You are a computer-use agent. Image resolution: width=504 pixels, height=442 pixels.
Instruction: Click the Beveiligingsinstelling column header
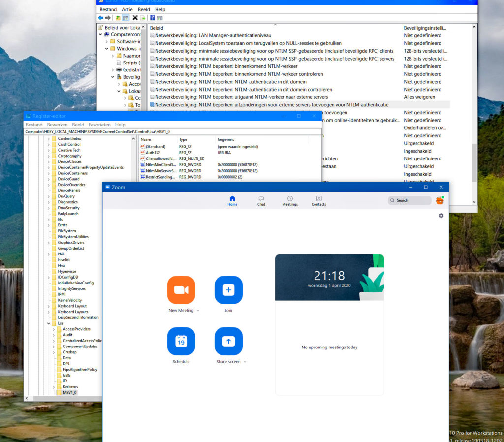coord(426,28)
